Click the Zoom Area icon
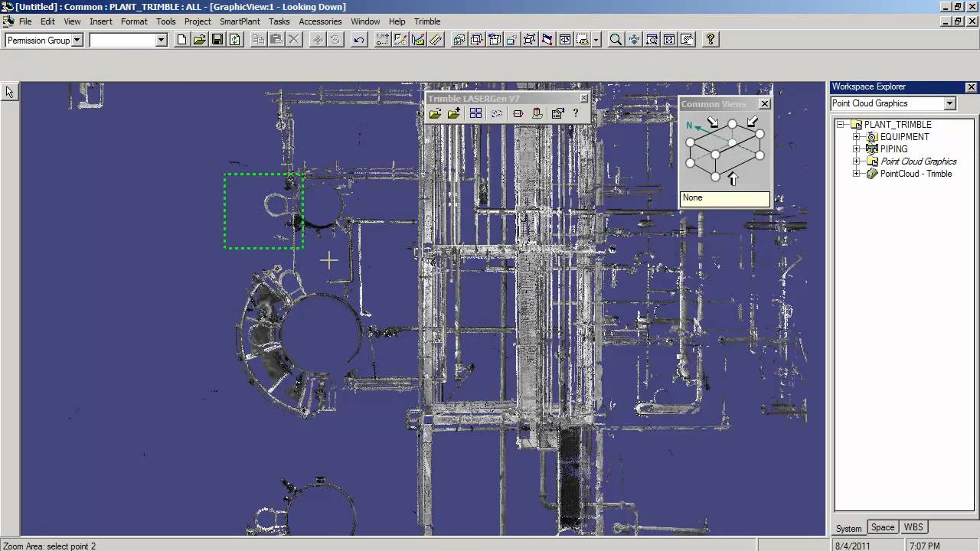Viewport: 980px width, 551px height. click(x=652, y=40)
